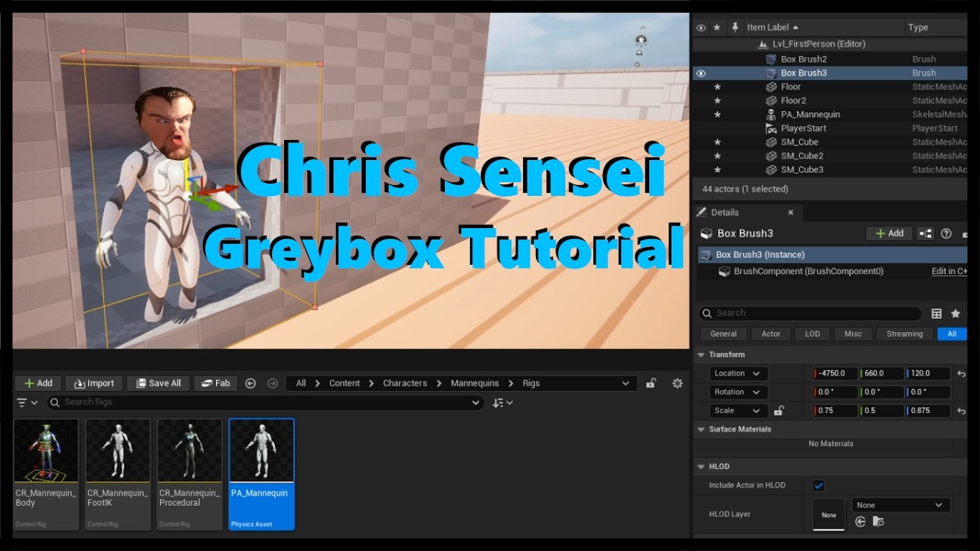980x551 pixels.
Task: Click the Content Browser lock icon
Action: point(651,383)
